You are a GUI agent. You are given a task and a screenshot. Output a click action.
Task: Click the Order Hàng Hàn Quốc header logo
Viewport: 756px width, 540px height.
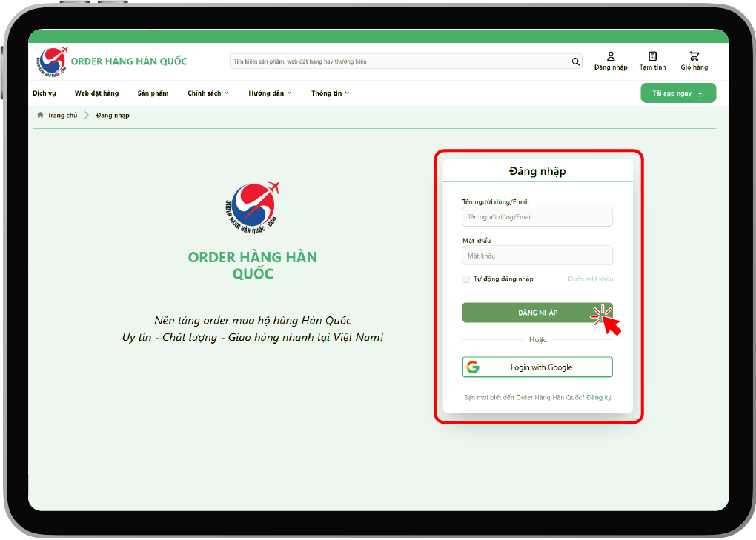pos(52,61)
